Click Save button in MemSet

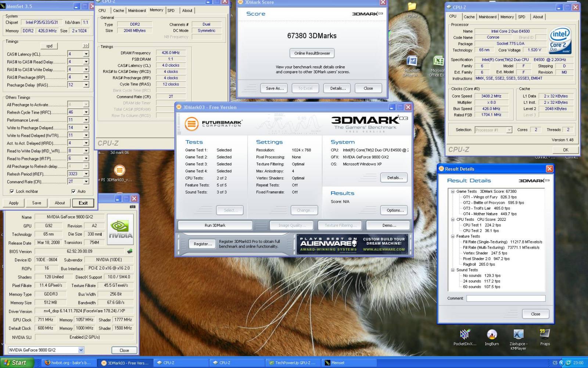[x=36, y=203]
